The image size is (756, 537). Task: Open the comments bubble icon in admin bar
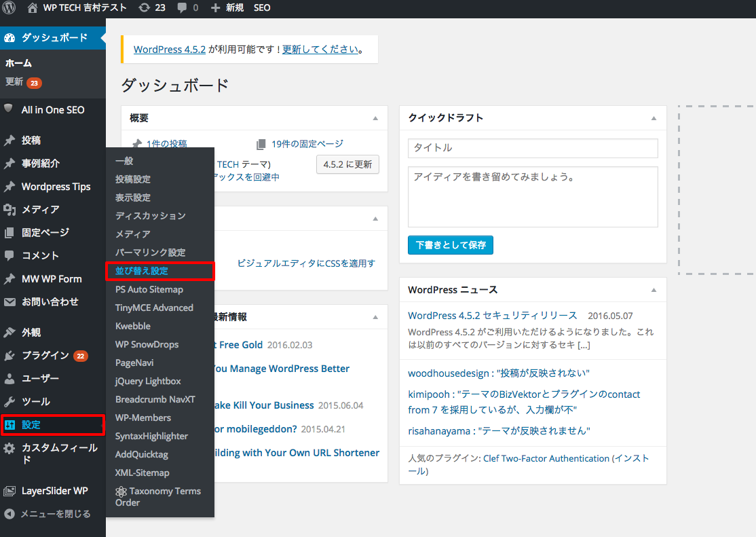tap(182, 7)
